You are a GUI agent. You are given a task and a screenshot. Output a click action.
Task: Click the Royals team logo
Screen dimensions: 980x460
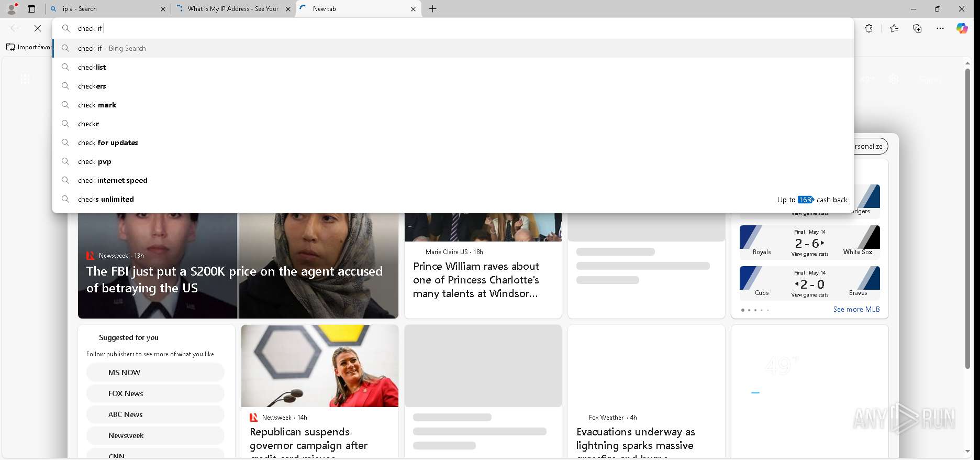751,237
